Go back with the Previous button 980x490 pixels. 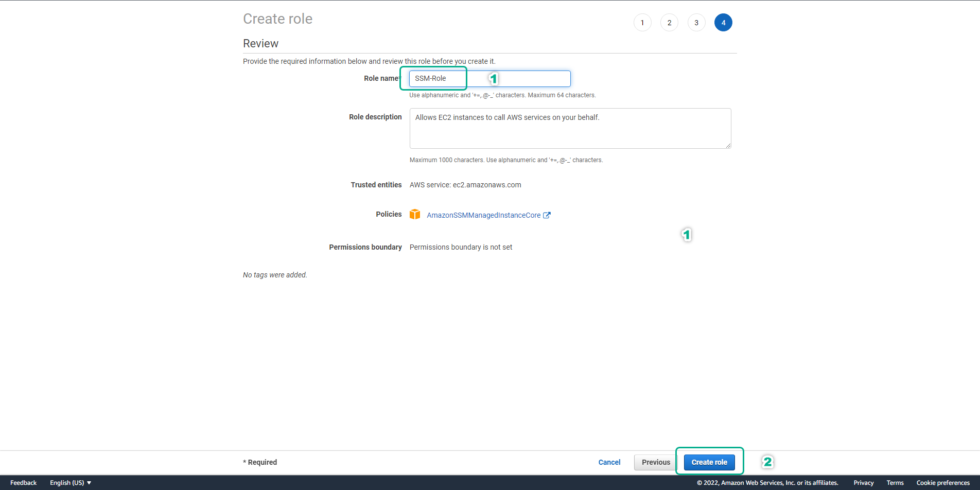pyautogui.click(x=656, y=462)
